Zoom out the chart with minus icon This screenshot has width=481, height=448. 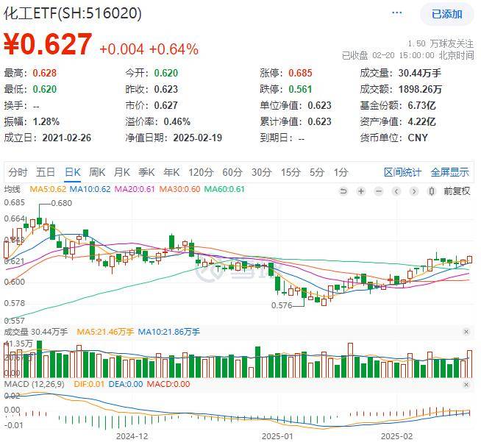(x=379, y=191)
